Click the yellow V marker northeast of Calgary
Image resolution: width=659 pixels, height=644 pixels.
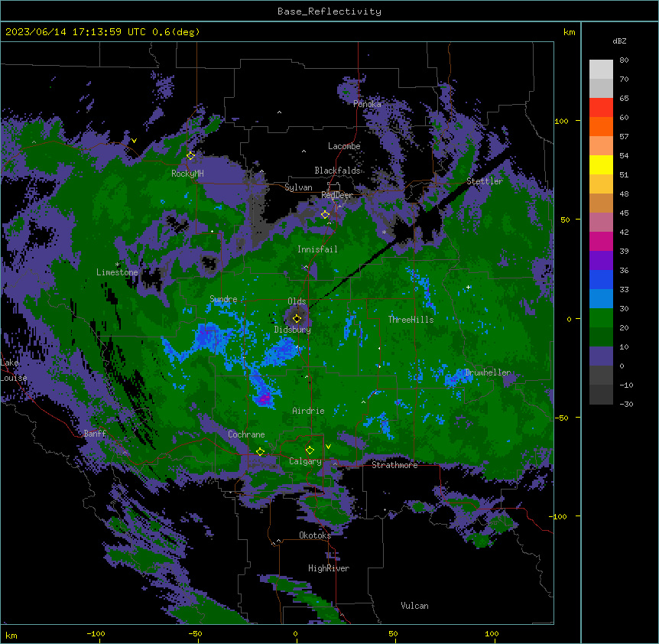[328, 447]
